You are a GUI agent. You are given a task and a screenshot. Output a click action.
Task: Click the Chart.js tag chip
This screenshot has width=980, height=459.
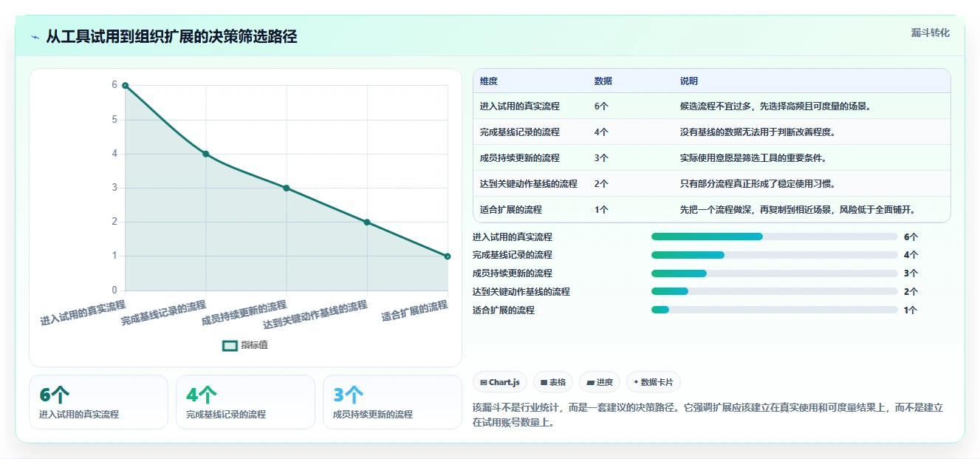500,382
